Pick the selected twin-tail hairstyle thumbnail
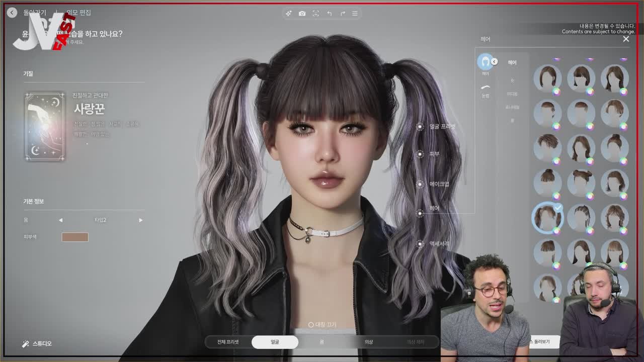This screenshot has width=644, height=362. tap(547, 218)
